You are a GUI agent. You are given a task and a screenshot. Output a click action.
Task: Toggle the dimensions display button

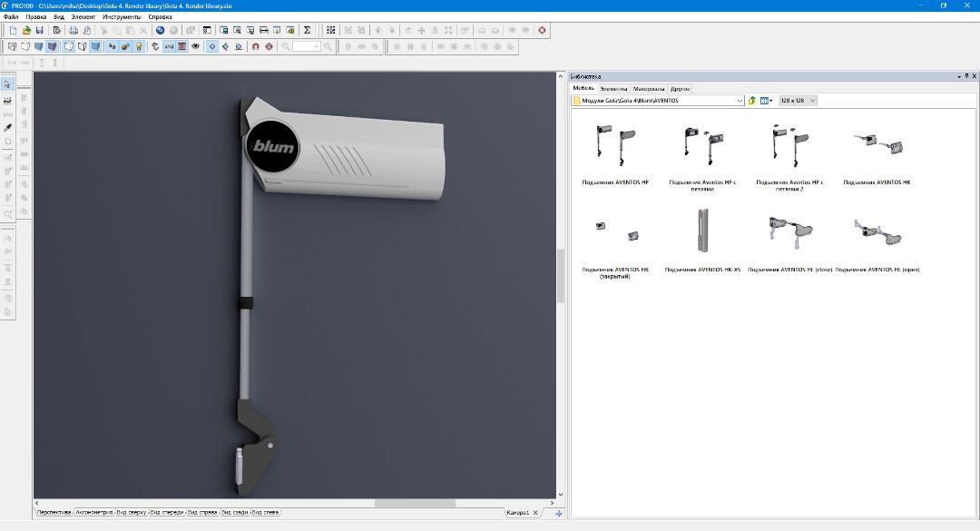point(168,46)
